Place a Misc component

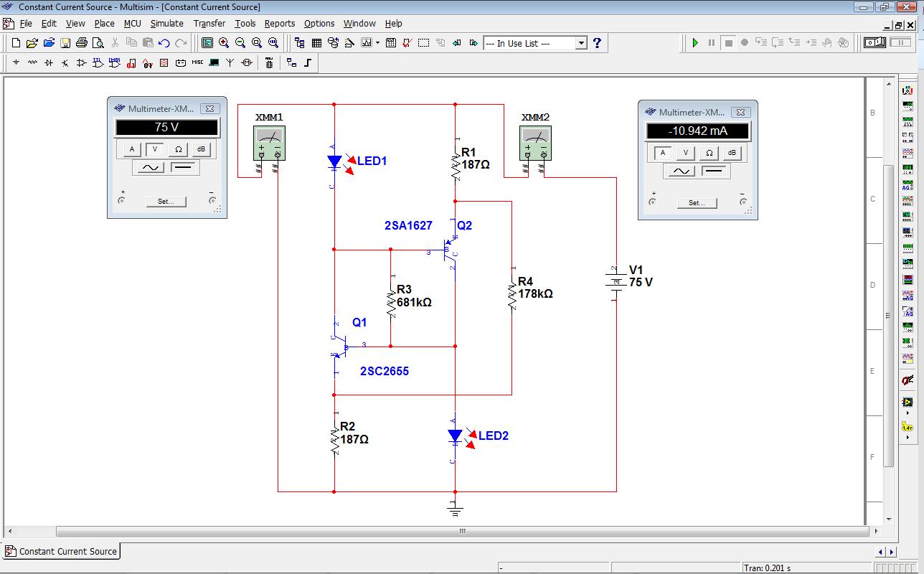(x=197, y=63)
